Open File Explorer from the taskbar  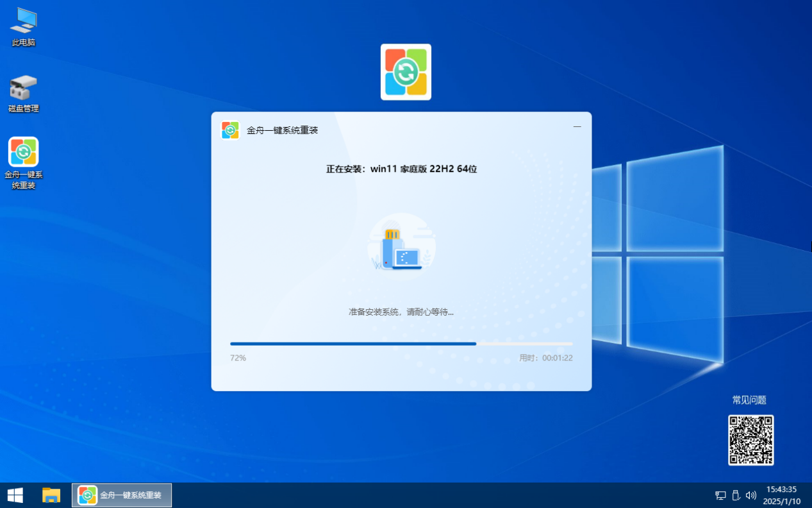51,495
